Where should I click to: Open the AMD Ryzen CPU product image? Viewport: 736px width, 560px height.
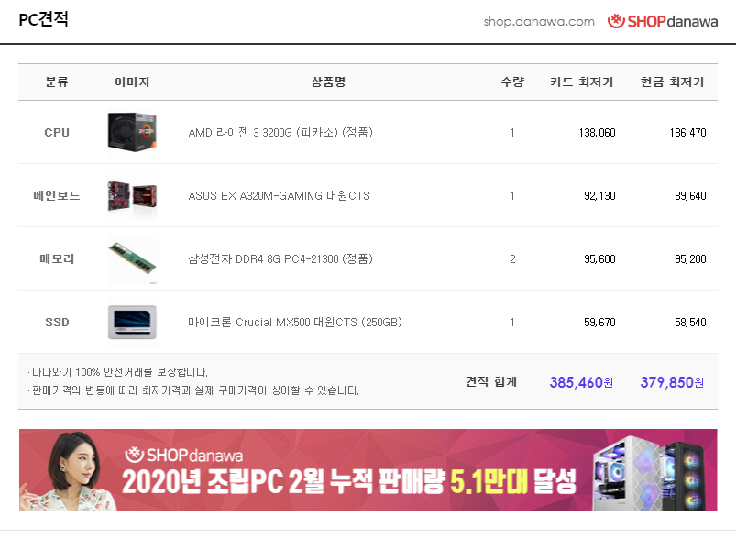pyautogui.click(x=132, y=132)
